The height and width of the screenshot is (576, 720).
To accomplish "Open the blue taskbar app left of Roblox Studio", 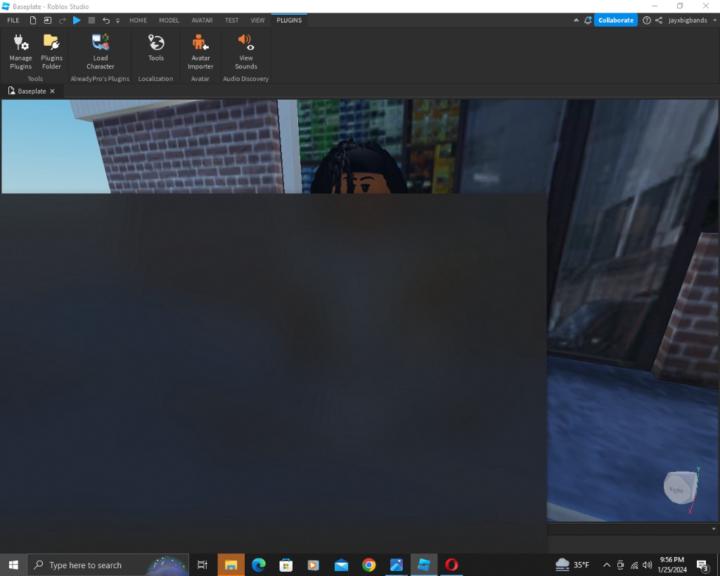I will (x=396, y=565).
